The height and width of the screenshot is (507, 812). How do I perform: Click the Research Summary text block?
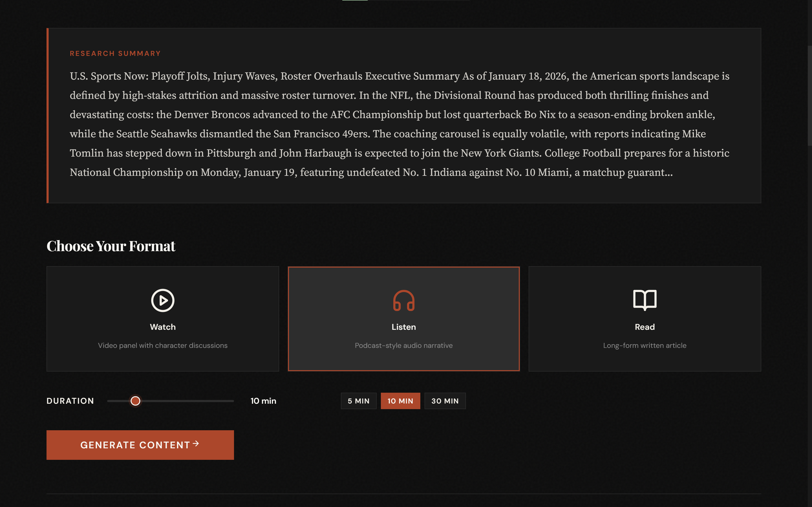pyautogui.click(x=399, y=124)
